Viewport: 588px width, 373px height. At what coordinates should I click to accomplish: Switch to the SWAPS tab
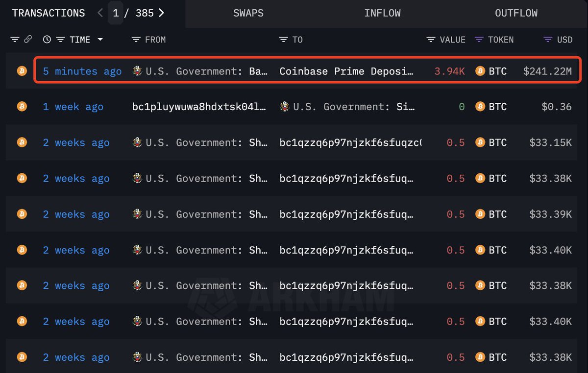tap(248, 13)
